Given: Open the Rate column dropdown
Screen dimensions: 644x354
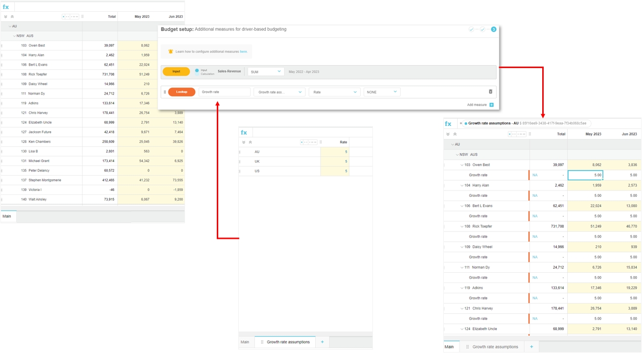Looking at the screenshot, I should [x=335, y=92].
